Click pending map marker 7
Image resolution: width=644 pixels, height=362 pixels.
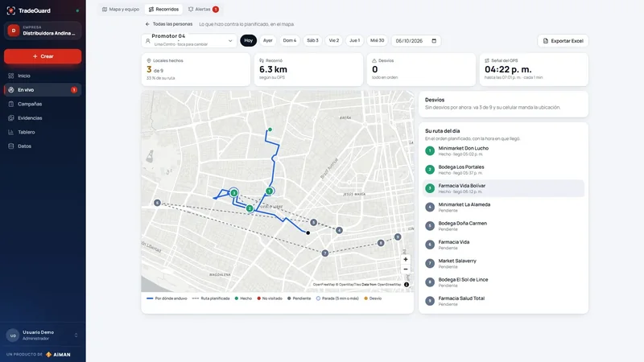[x=325, y=253]
